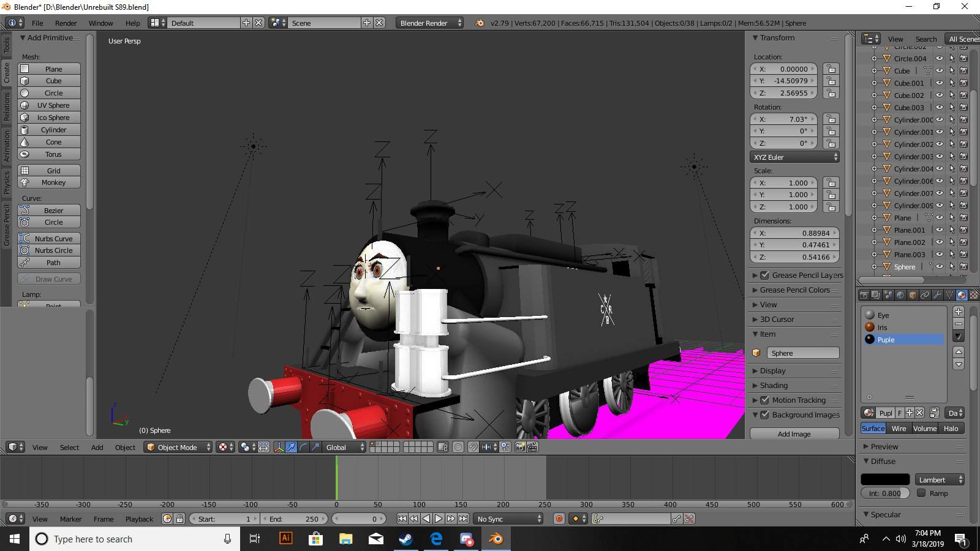The width and height of the screenshot is (980, 551).
Task: Open the Modifiers wrench tab icon
Action: click(937, 295)
